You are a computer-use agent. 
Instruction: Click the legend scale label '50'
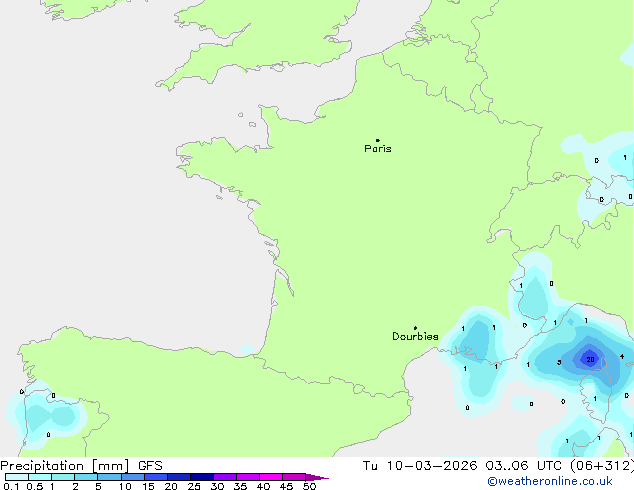tap(309, 486)
